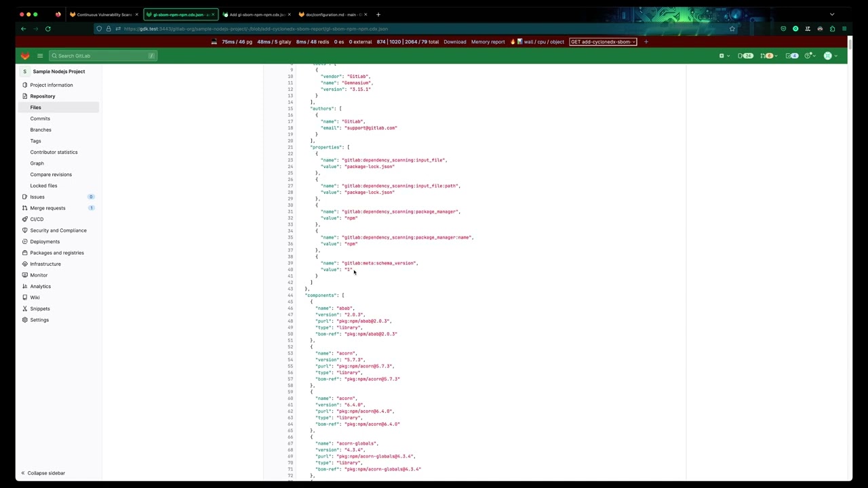
Task: Open Compare revisions page
Action: pyautogui.click(x=59, y=174)
